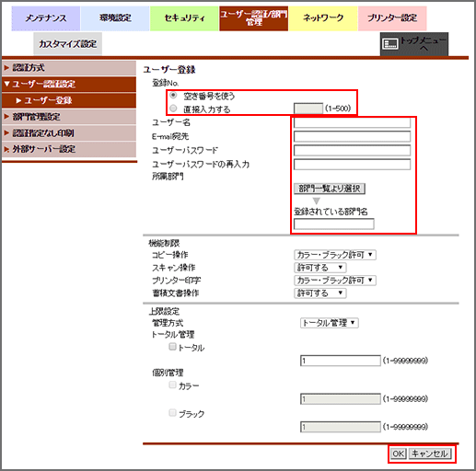The image size is (476, 471).
Task: Click the 機能制限 section label
Action: pyautogui.click(x=164, y=244)
